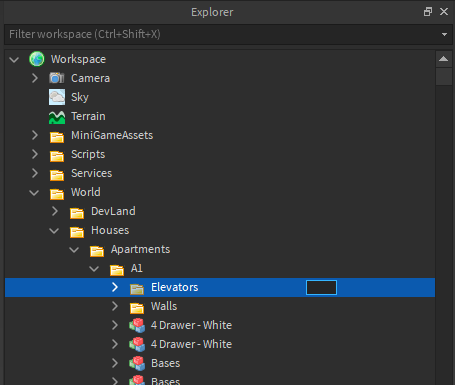455x385 pixels.
Task: Click the green Terrain icon
Action: point(57,117)
